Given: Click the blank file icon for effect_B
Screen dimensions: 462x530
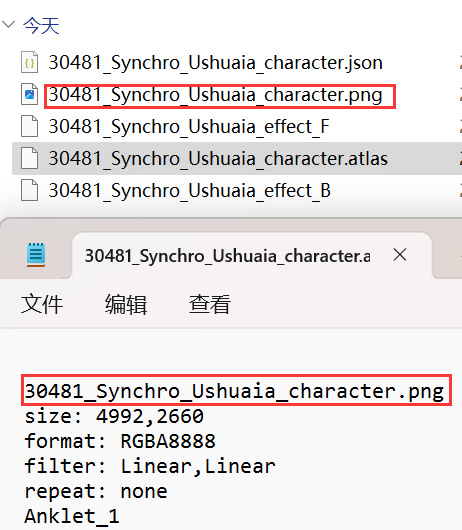Looking at the screenshot, I should click(x=29, y=190).
